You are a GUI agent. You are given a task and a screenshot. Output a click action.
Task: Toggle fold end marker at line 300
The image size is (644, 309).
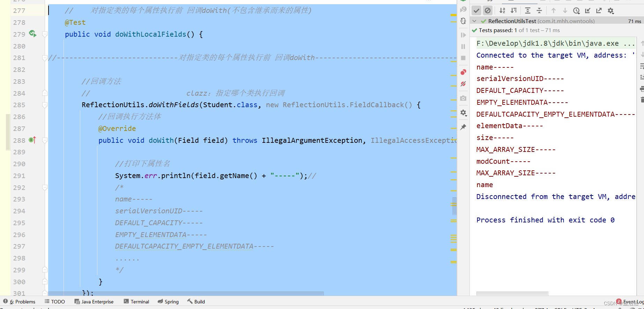(x=45, y=281)
